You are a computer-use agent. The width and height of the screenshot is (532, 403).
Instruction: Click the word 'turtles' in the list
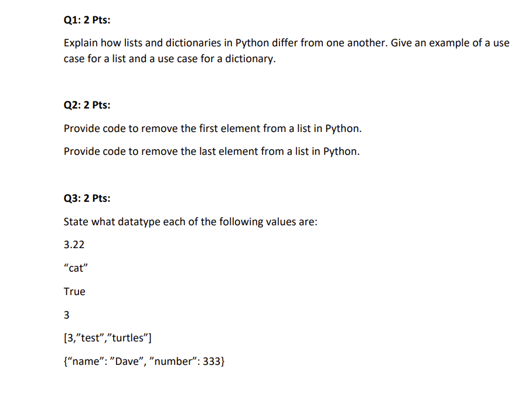tap(128, 338)
